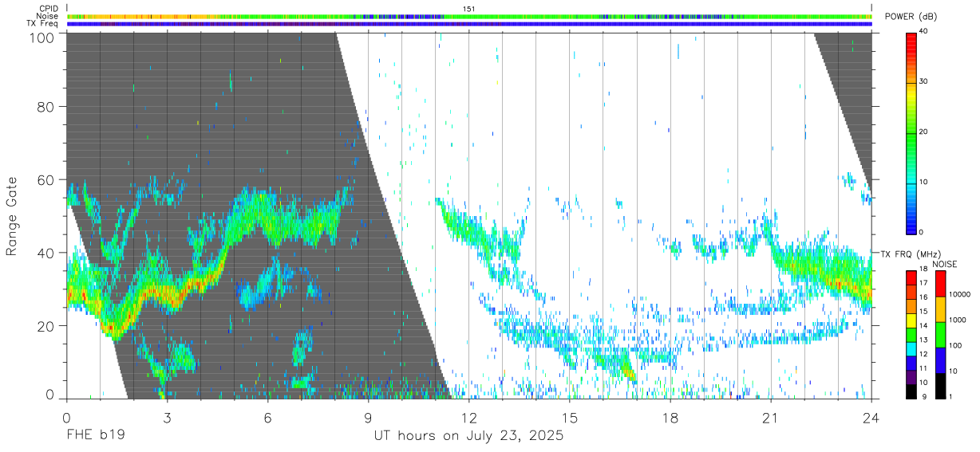Image resolution: width=980 pixels, height=452 pixels.
Task: Click the power color bar gradient
Action: (911, 132)
